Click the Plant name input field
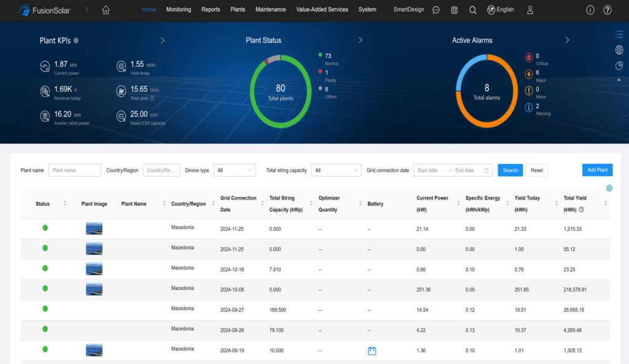629x364 pixels. point(74,170)
